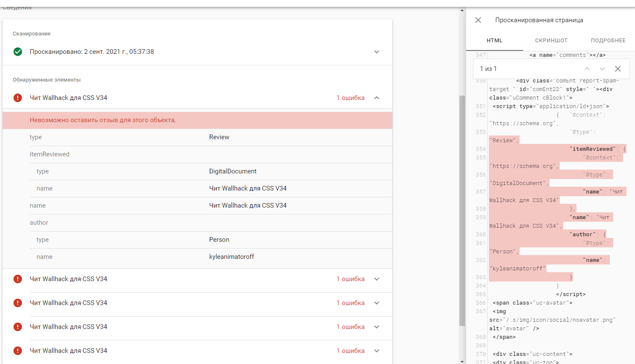Close the search box in HTML panel
635x364 pixels.
(x=617, y=69)
